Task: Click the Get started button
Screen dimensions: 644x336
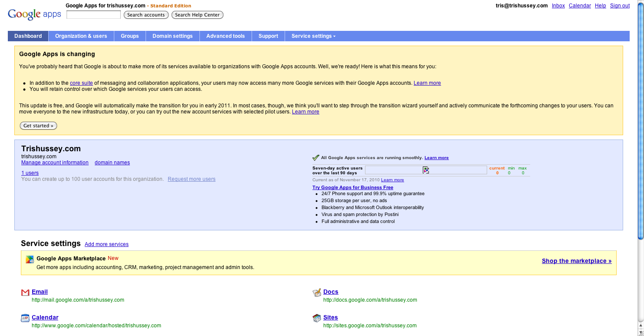Action: [38, 126]
